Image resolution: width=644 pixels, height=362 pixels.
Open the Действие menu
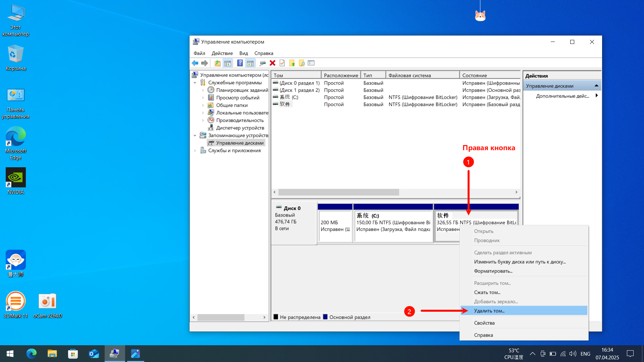point(222,53)
